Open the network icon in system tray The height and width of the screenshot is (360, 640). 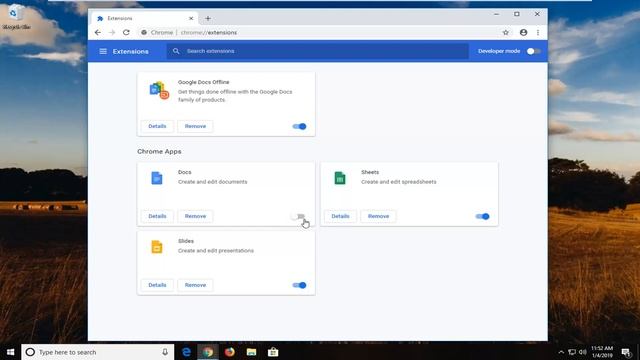[572, 352]
